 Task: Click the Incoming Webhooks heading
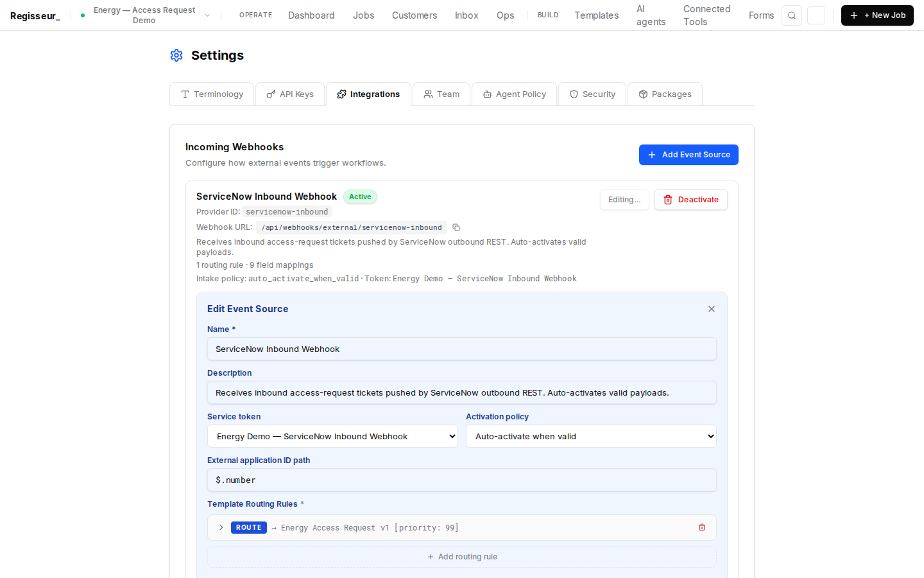[x=234, y=147]
